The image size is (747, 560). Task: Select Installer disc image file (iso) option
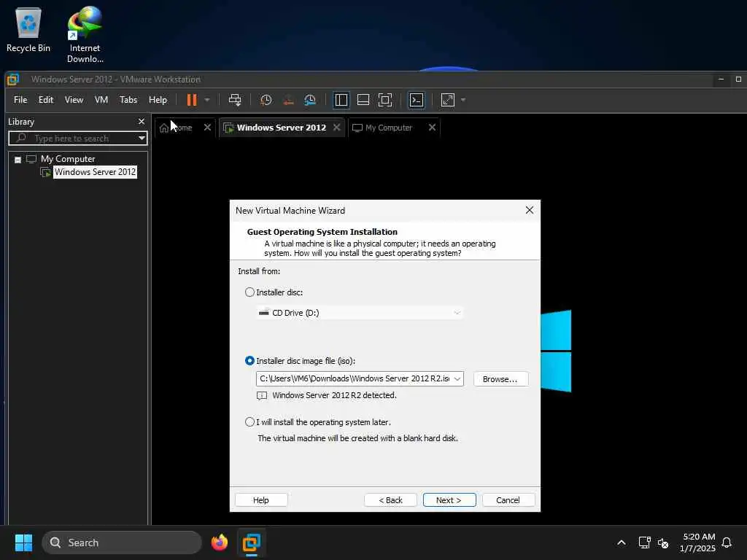coord(249,361)
